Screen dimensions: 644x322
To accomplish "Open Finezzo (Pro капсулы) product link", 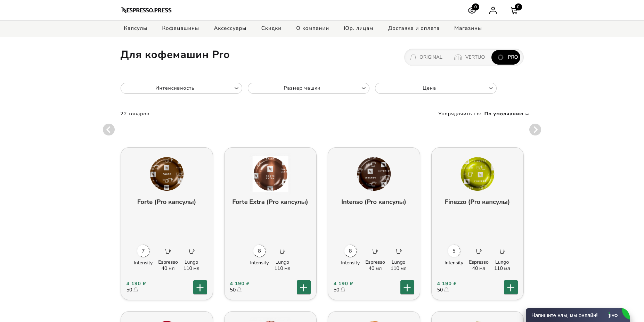I will point(477,202).
